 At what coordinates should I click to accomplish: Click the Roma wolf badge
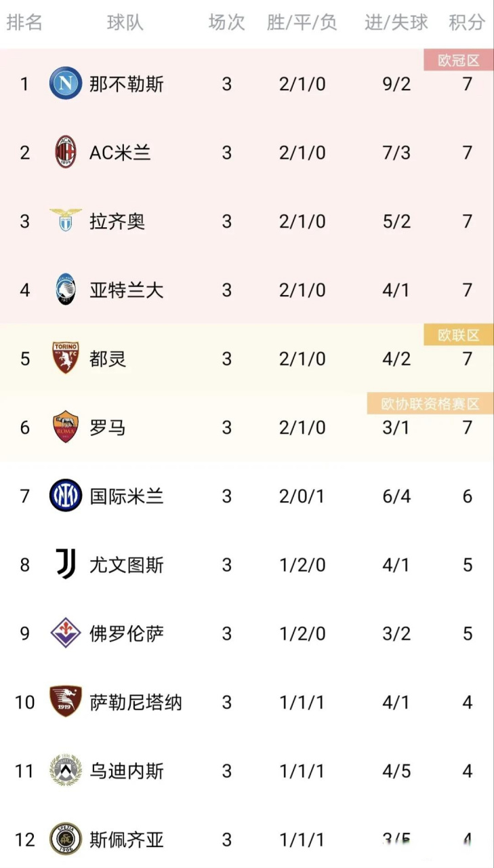(65, 427)
